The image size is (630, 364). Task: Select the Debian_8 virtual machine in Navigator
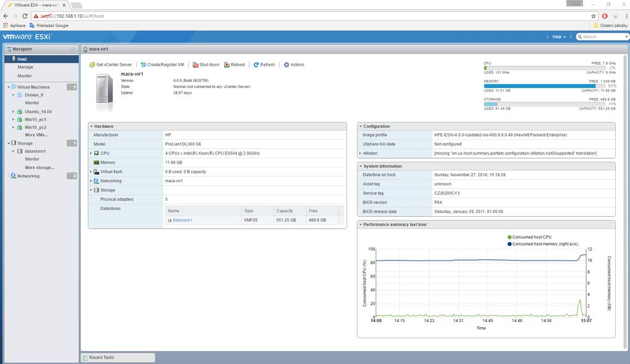[34, 95]
